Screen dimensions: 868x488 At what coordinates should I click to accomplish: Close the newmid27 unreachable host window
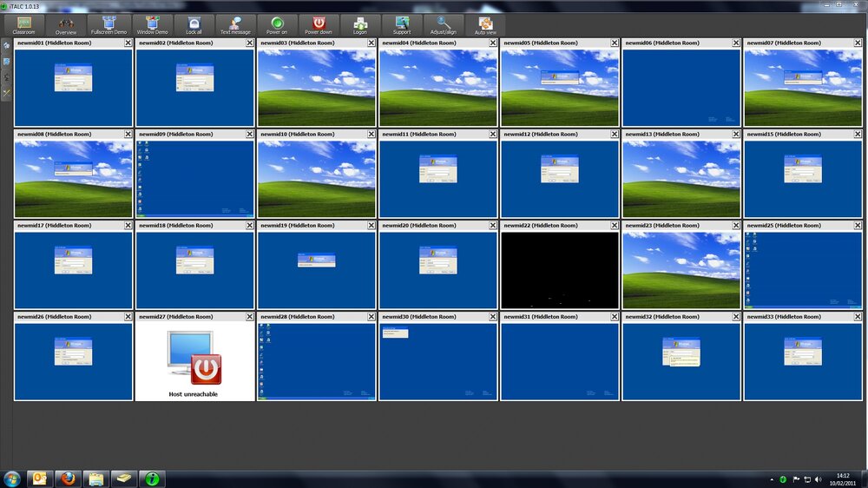pyautogui.click(x=250, y=317)
